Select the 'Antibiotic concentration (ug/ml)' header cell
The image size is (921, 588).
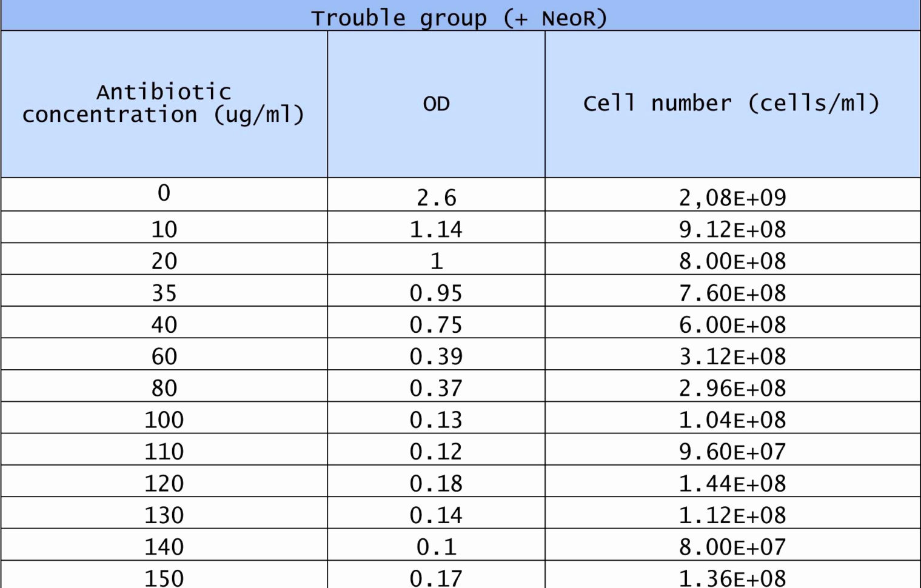pos(164,104)
